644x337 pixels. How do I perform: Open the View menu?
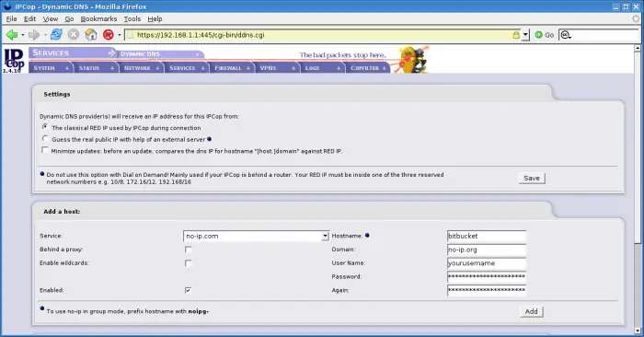click(x=50, y=19)
